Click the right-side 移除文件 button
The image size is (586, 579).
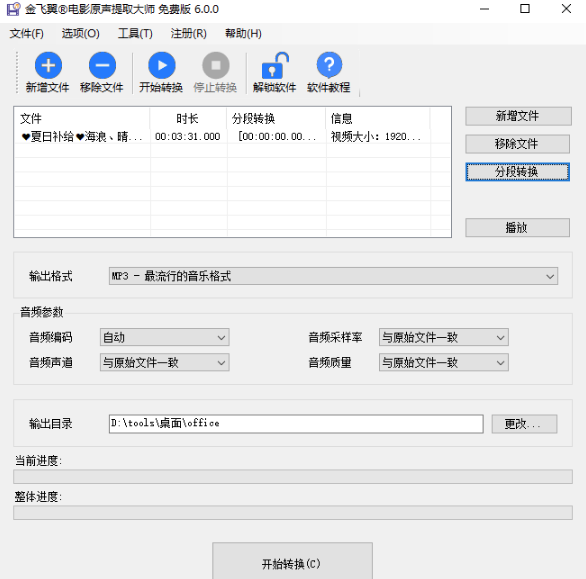tap(517, 144)
